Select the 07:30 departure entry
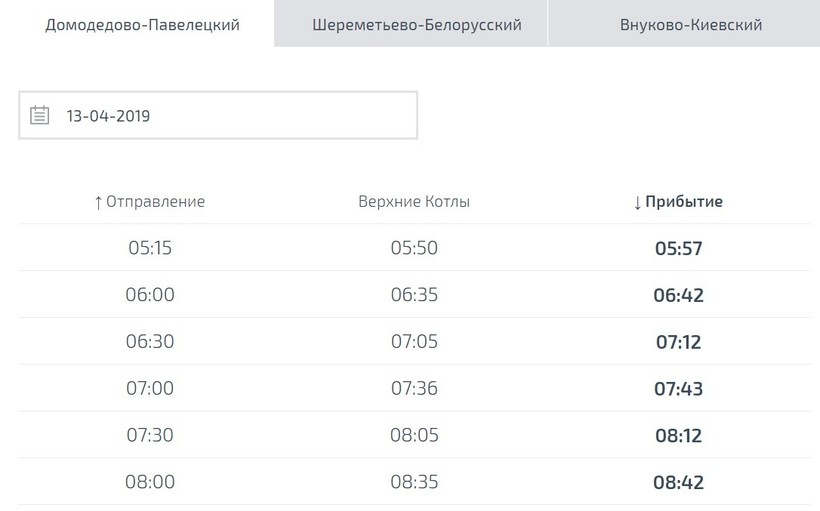The width and height of the screenshot is (820, 511). tap(150, 435)
